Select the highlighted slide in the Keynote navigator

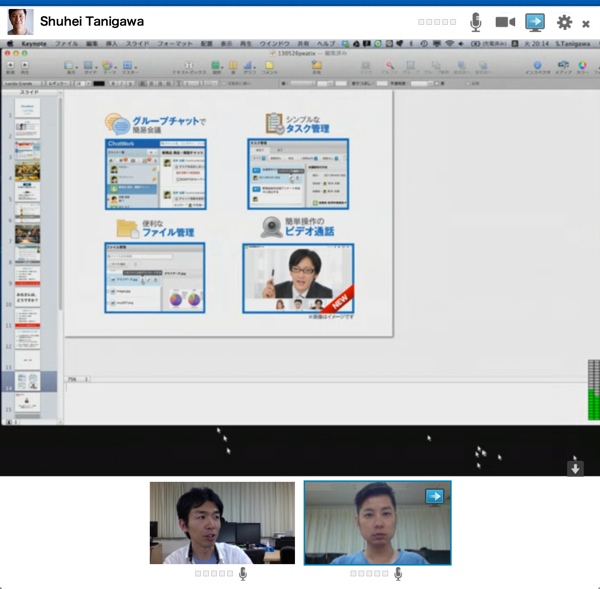click(x=28, y=382)
